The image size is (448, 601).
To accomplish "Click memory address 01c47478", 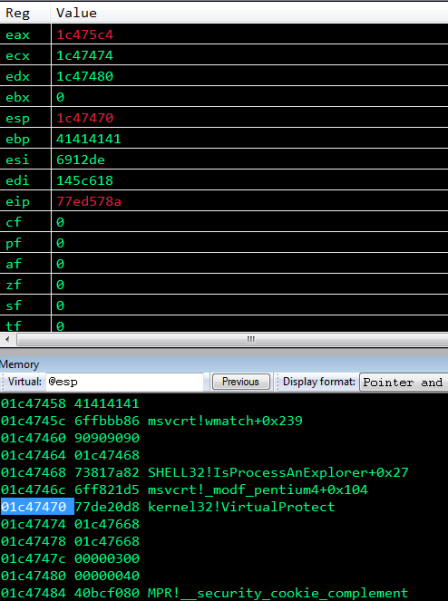I will tap(33, 541).
